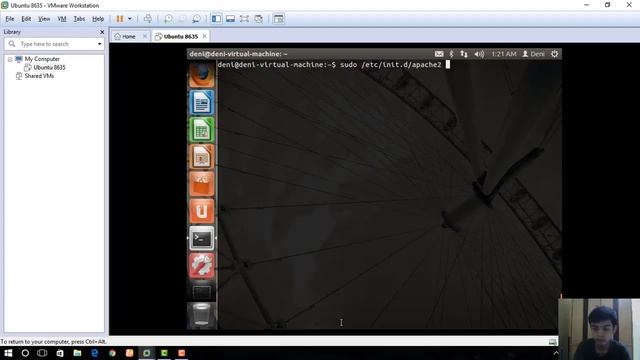Viewport: 640px width, 360px height.
Task: Select My Computer in the library
Action: [42, 59]
